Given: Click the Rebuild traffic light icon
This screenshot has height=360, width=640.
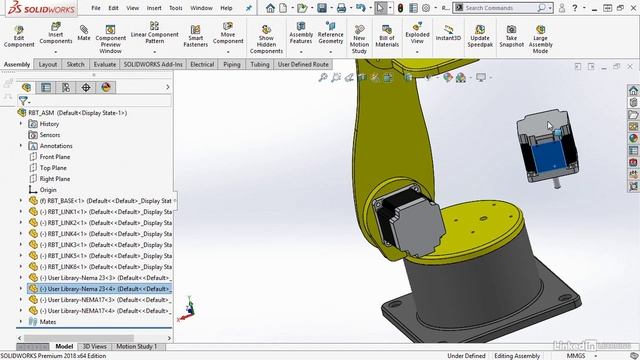Looking at the screenshot, I should click(400, 8).
